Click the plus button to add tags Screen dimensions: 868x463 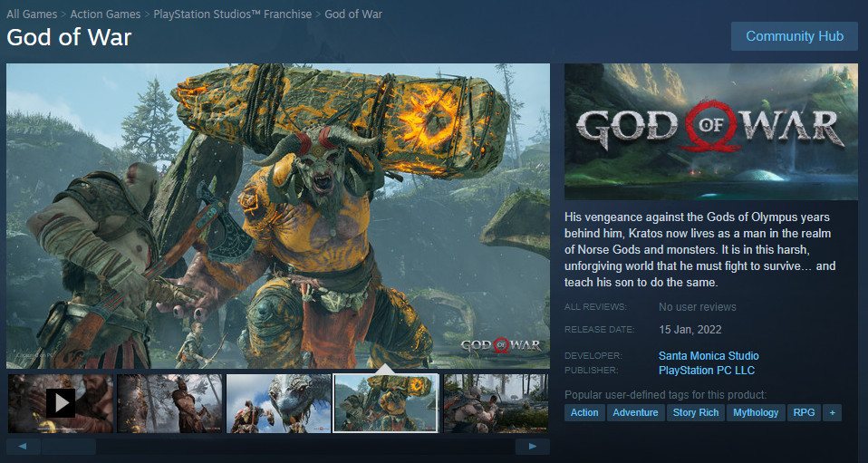click(832, 412)
